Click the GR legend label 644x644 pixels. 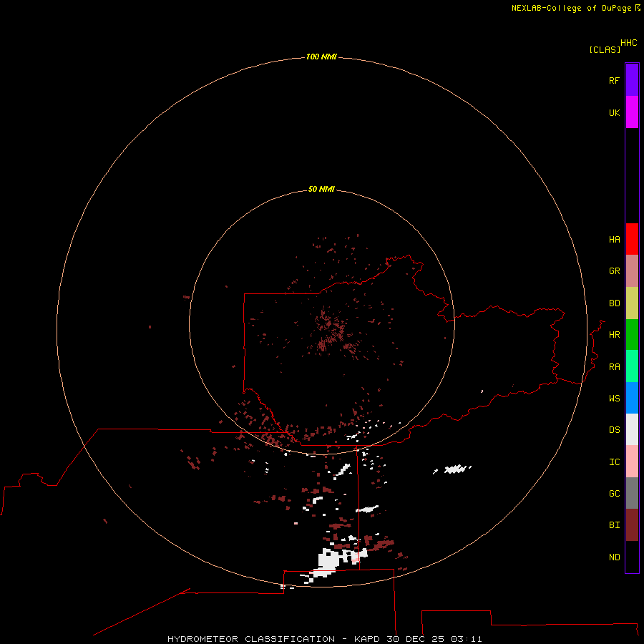tap(614, 271)
